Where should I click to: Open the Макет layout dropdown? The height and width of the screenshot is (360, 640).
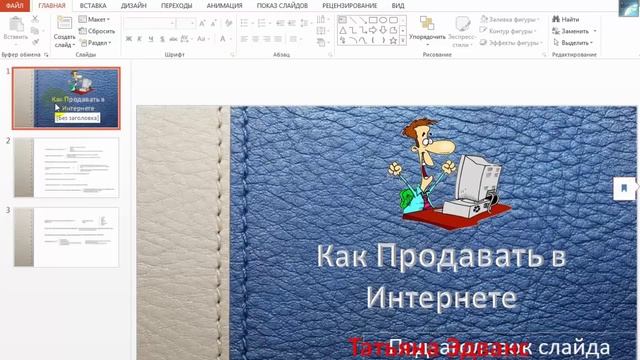click(94, 19)
